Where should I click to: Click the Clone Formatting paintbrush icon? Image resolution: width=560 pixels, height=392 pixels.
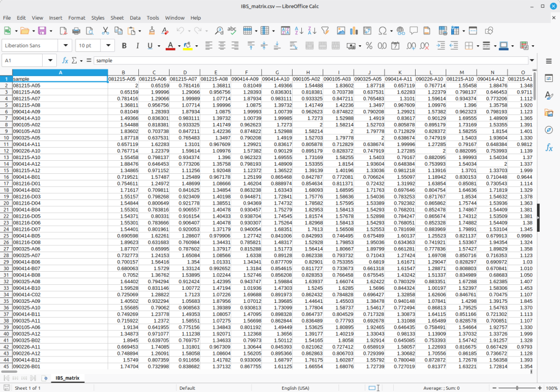[151, 31]
